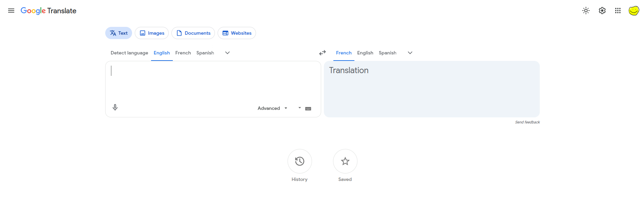Click the Google Translate logo
Image resolution: width=644 pixels, height=200 pixels.
(x=49, y=11)
